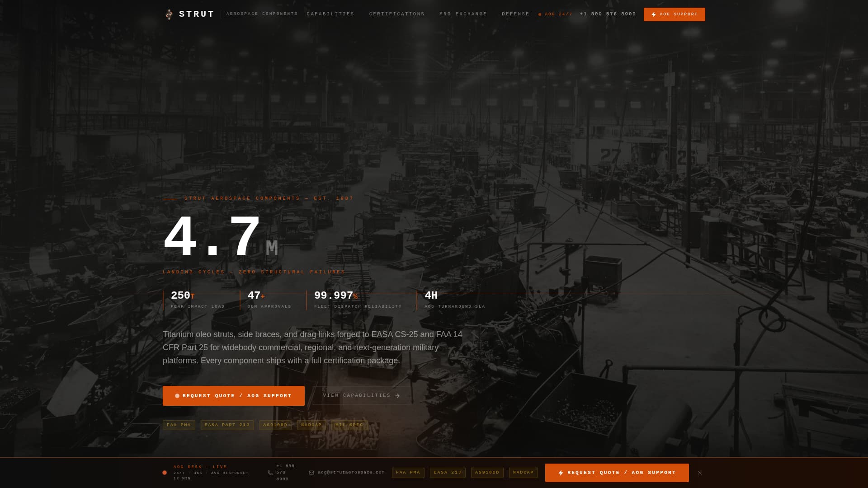The width and height of the screenshot is (868, 488).
Task: Select AEROSPACE COMPONENTS in the top navigation
Action: coord(262,14)
